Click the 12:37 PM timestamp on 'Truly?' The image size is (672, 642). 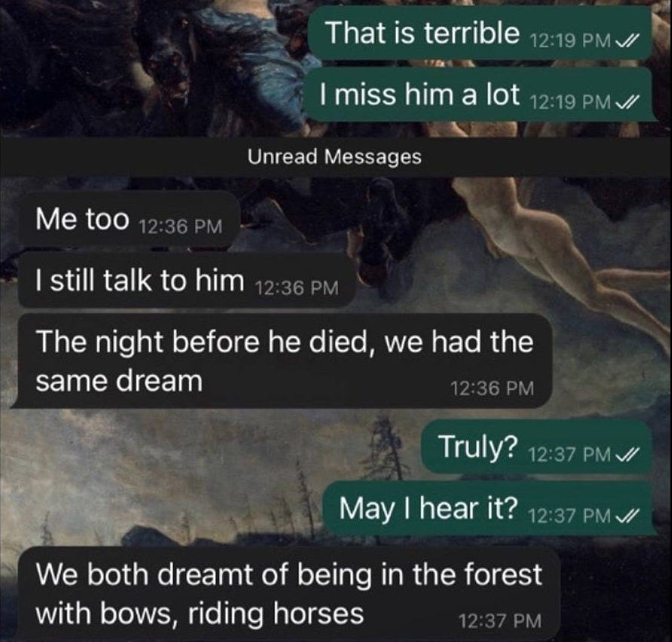point(569,454)
